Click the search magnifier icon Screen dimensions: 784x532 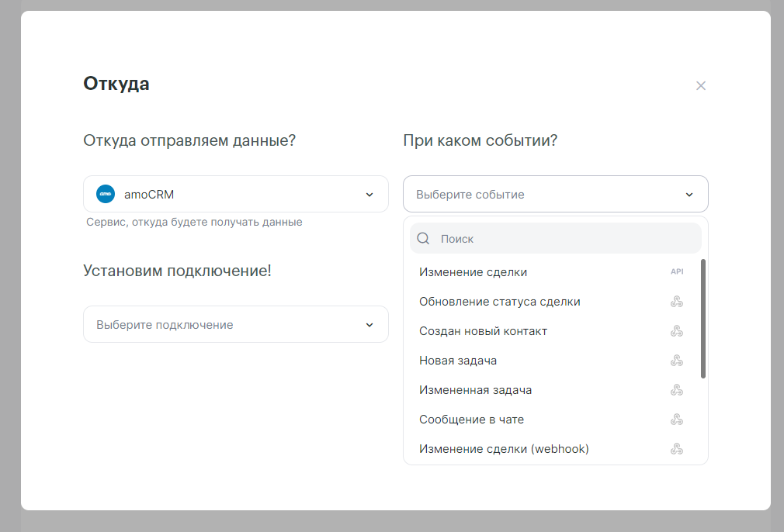tap(423, 239)
